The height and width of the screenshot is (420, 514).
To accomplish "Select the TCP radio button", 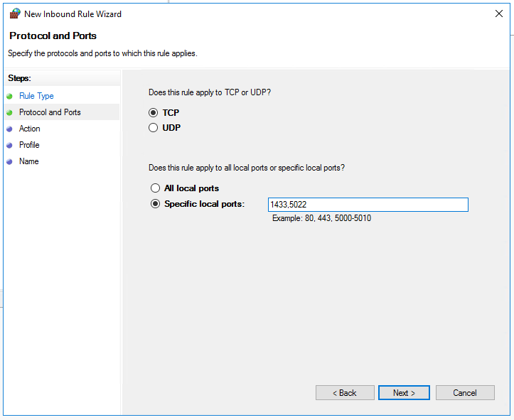I will [x=154, y=113].
